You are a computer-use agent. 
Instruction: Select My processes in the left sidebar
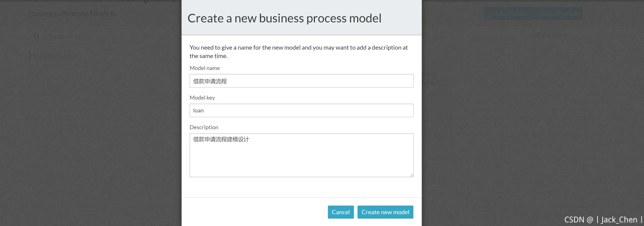pyautogui.click(x=52, y=56)
